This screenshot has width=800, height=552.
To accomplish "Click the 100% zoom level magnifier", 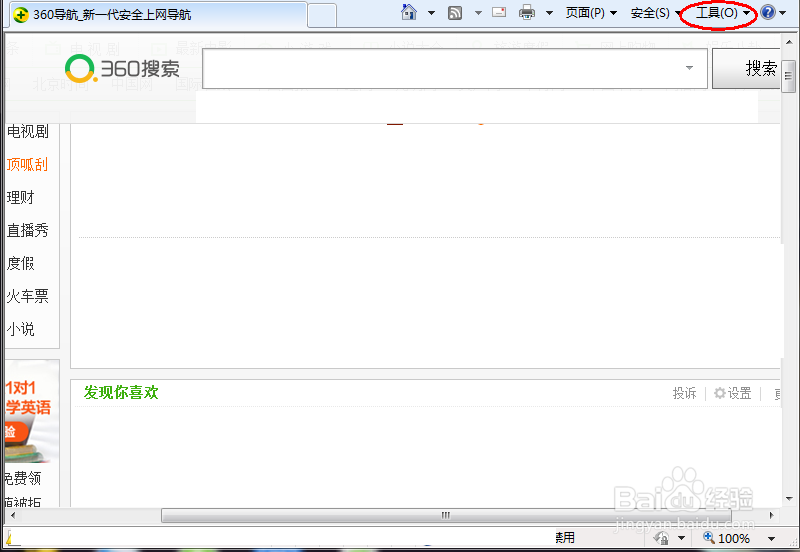I will click(709, 537).
